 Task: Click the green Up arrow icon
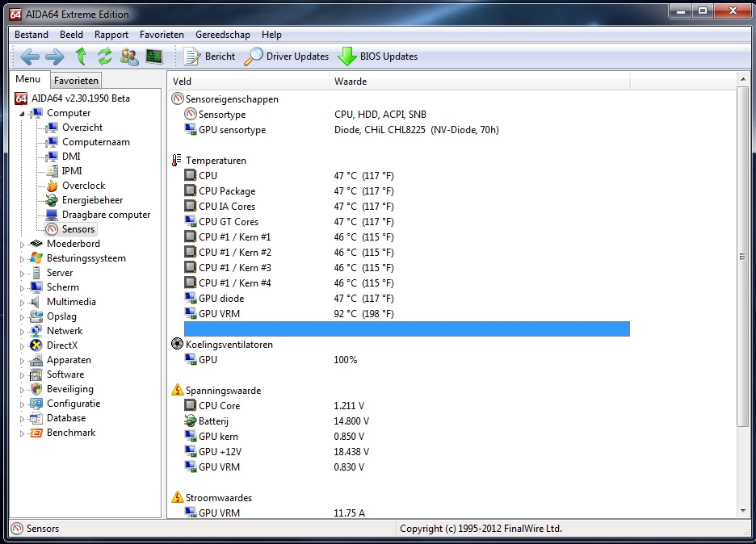pyautogui.click(x=81, y=56)
